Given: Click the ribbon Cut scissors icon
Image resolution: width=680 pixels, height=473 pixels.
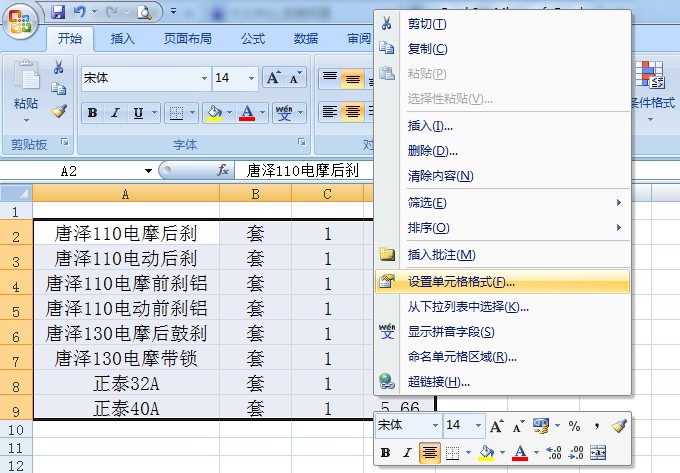Looking at the screenshot, I should point(59,67).
